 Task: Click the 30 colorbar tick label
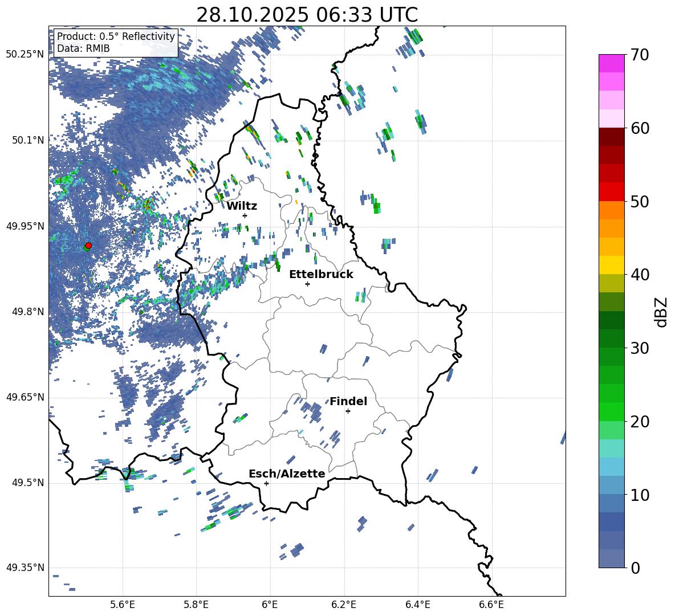point(640,348)
